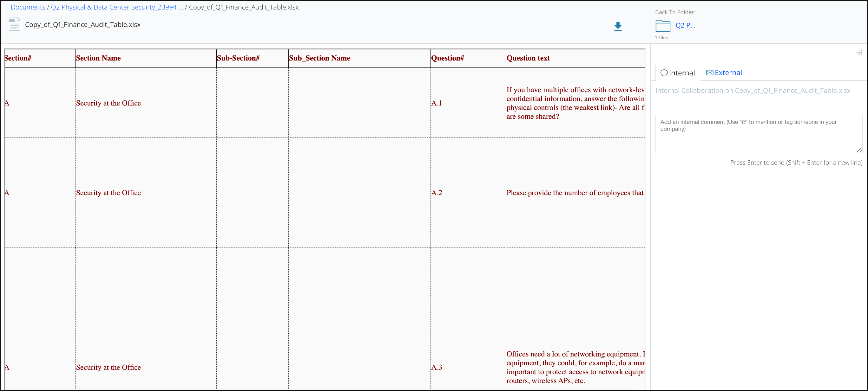Click Security at the Office in row A.1

109,103
